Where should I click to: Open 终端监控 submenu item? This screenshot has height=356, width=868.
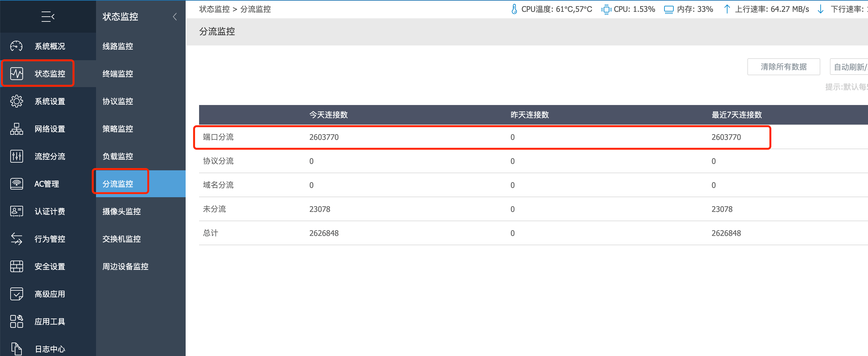[x=117, y=74]
